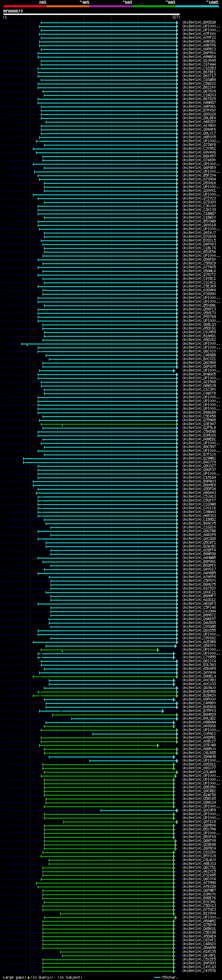Click the UniRef100_C5WZ02 label
Image resolution: width=222 pixels, height=980 pixels.
click(199, 84)
